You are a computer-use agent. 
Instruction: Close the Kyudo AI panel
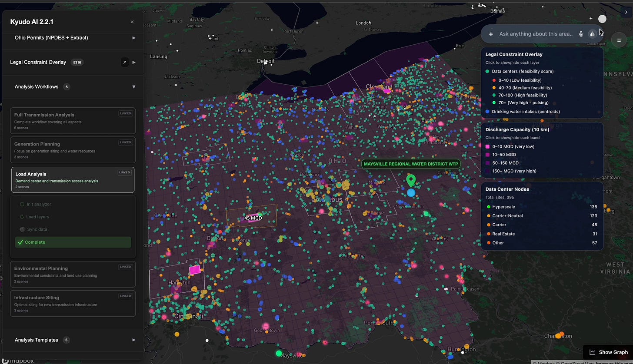click(x=132, y=22)
